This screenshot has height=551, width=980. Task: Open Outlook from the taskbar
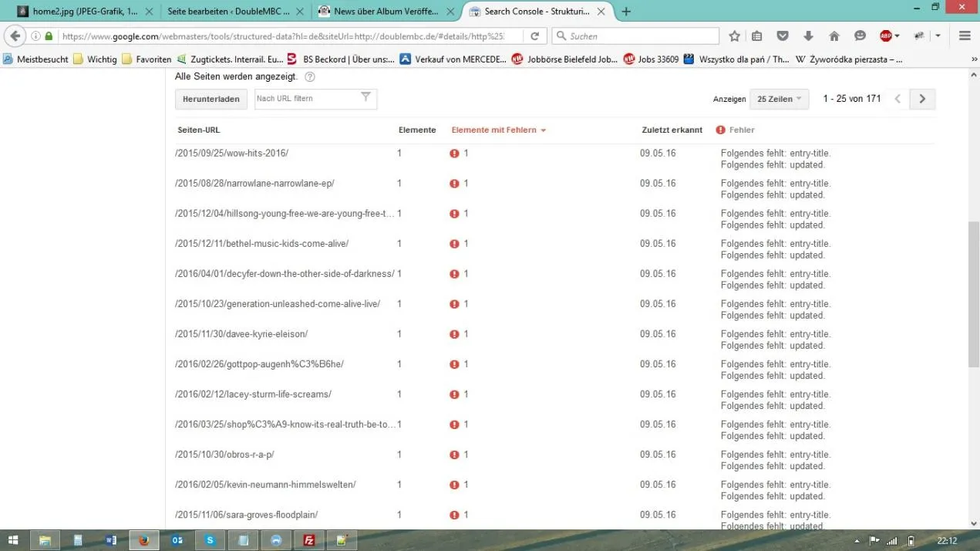(177, 540)
